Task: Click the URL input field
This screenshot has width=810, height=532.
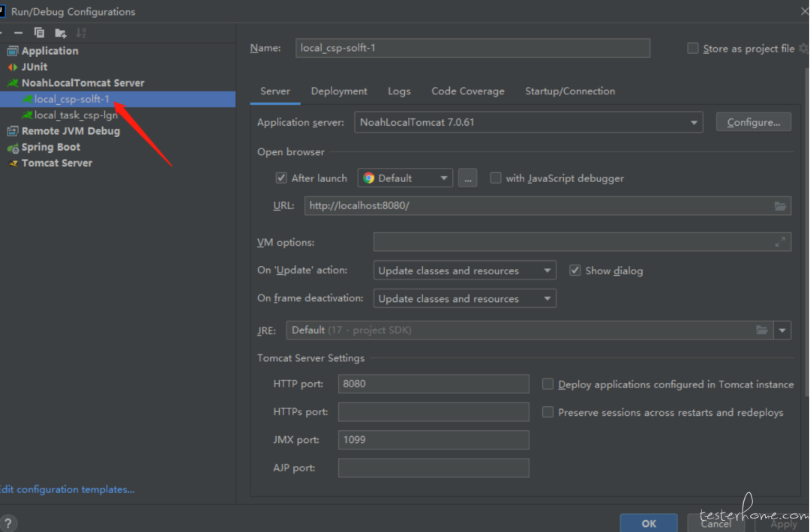Action: click(547, 206)
